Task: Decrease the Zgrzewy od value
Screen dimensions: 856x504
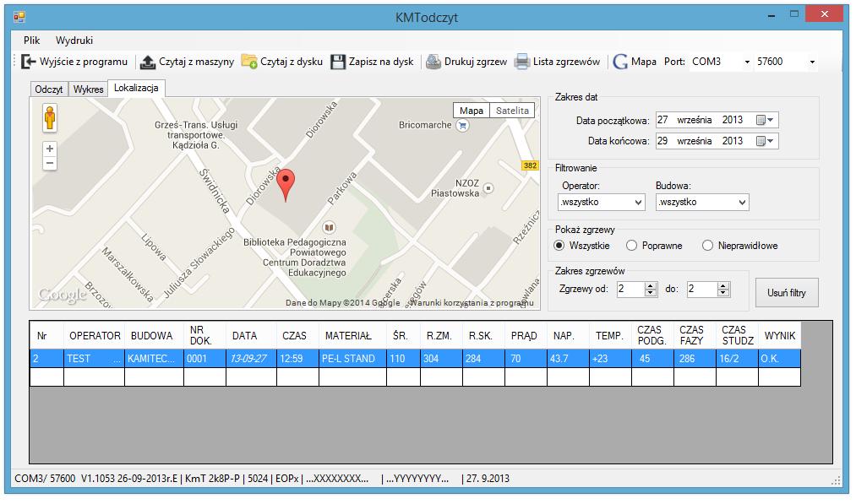Action: pos(650,293)
